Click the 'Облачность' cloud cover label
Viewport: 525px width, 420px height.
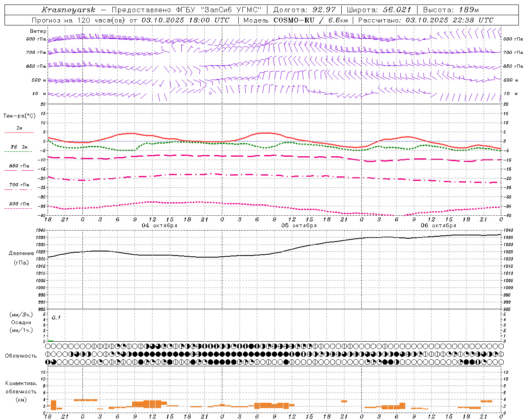[21, 356]
